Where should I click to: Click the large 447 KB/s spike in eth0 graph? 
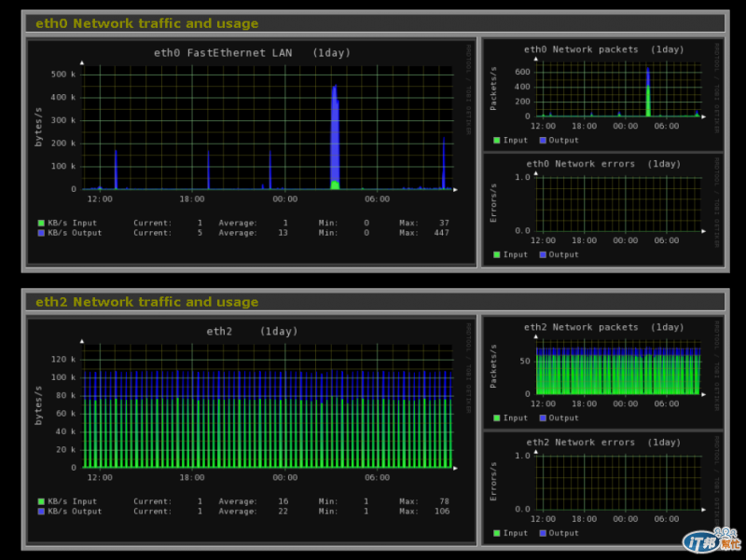pos(335,138)
